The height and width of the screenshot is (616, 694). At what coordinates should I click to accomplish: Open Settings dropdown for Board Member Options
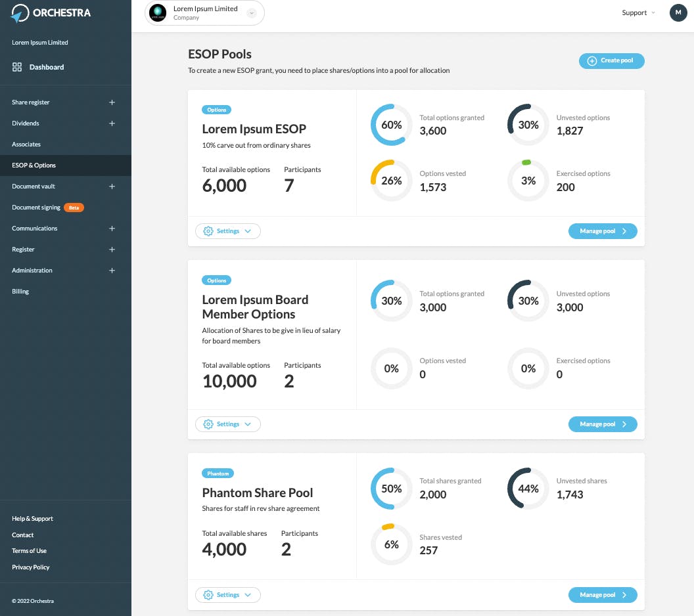click(228, 424)
